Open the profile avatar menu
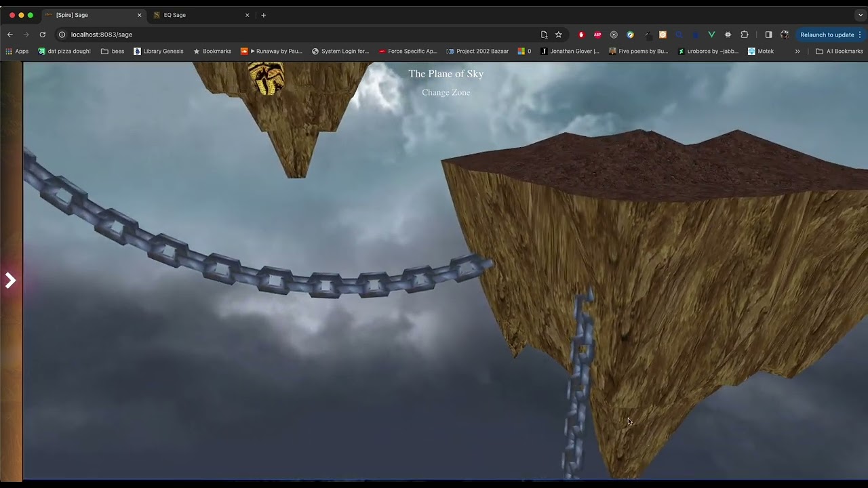Viewport: 868px width, 488px height. (x=785, y=35)
